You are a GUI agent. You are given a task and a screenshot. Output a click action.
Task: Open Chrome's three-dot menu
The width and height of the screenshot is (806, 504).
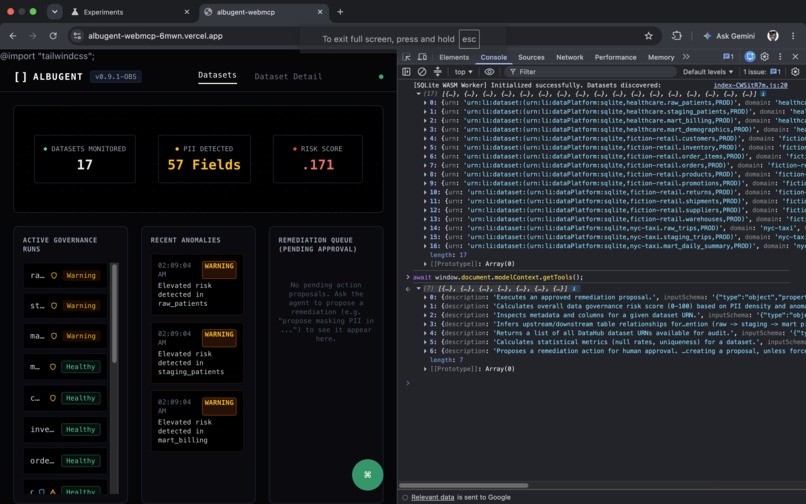coord(793,36)
